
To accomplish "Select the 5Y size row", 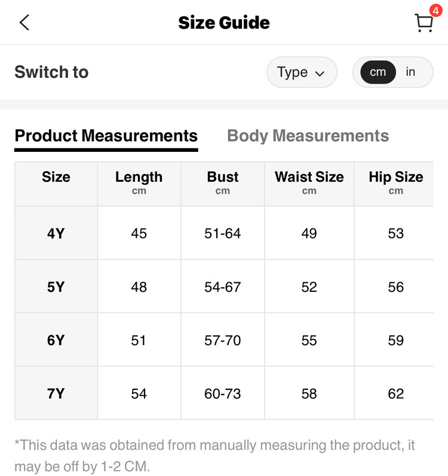I will point(224,286).
